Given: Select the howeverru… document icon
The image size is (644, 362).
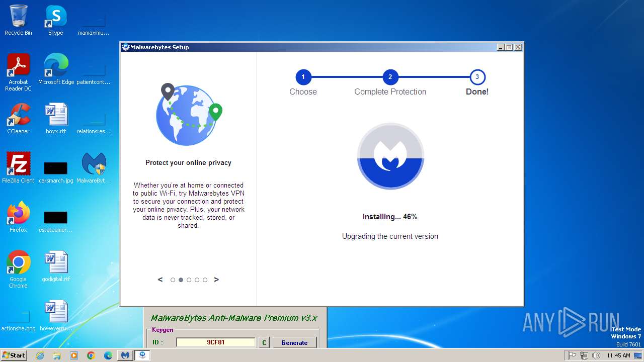Looking at the screenshot, I should [x=56, y=316].
